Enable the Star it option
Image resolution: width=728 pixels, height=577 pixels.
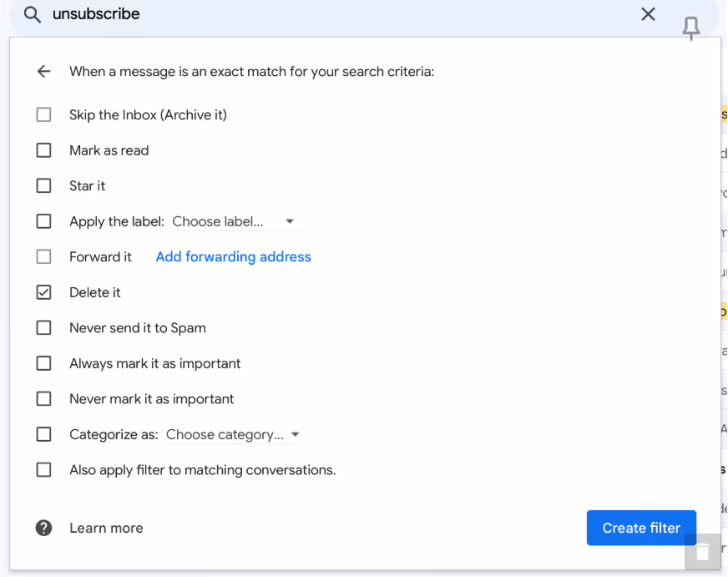pyautogui.click(x=43, y=185)
